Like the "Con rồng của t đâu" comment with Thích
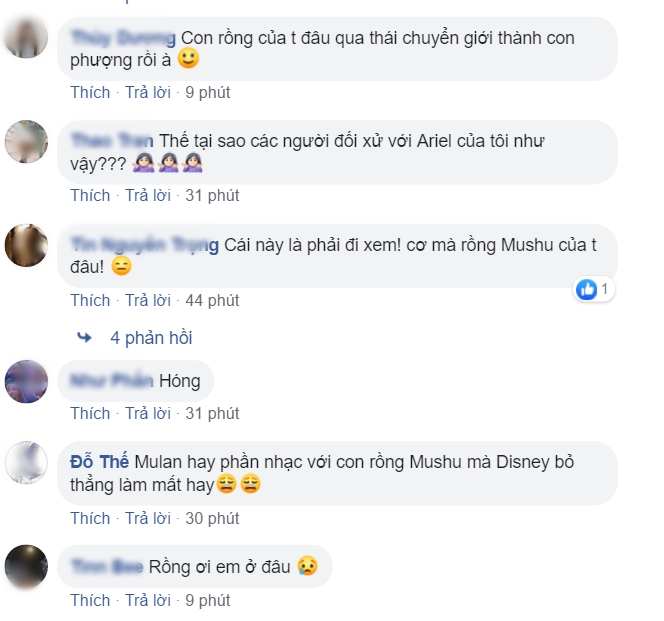Image resolution: width=664 pixels, height=621 pixels. tap(90, 92)
